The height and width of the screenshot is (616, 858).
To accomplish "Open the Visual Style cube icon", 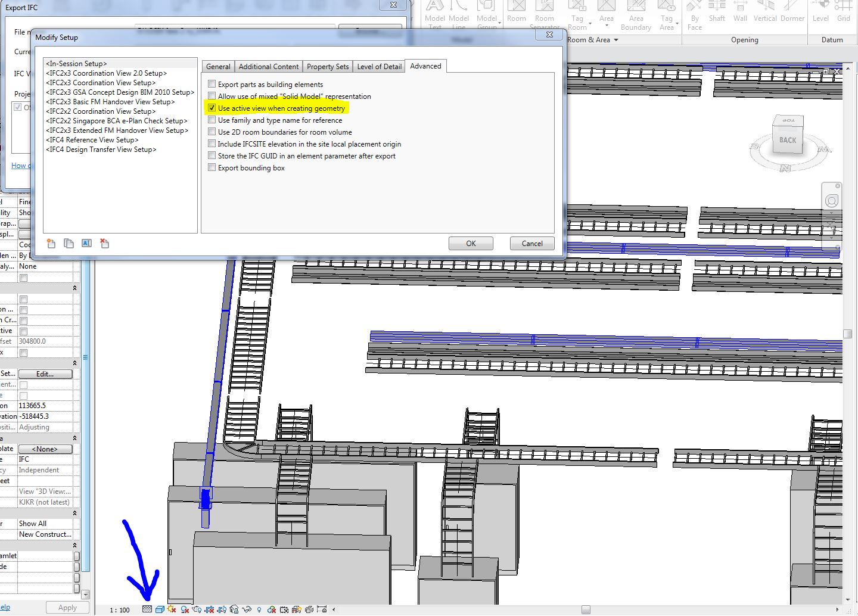I will [x=159, y=609].
